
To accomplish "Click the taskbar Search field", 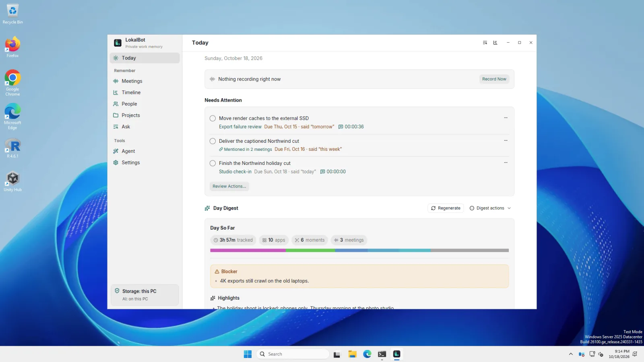I will pos(293,354).
